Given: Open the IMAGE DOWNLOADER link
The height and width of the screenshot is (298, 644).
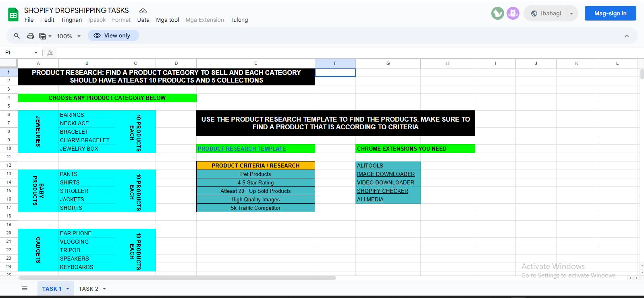Looking at the screenshot, I should [x=386, y=174].
